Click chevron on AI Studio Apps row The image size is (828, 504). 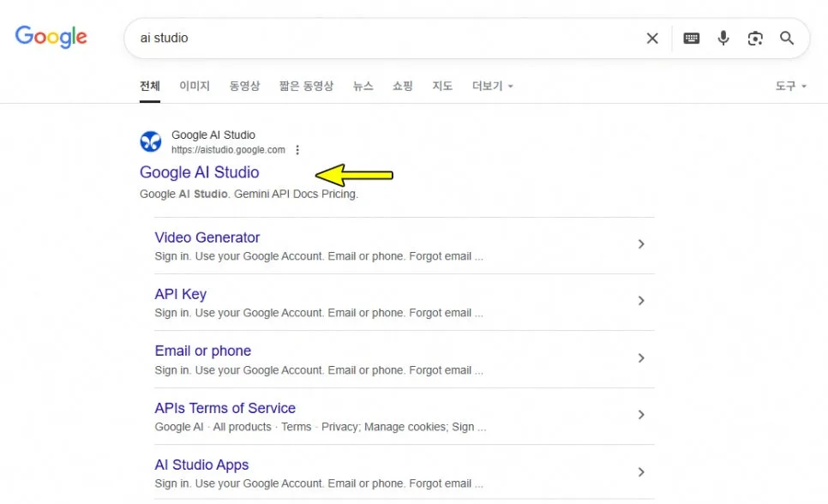pos(641,472)
